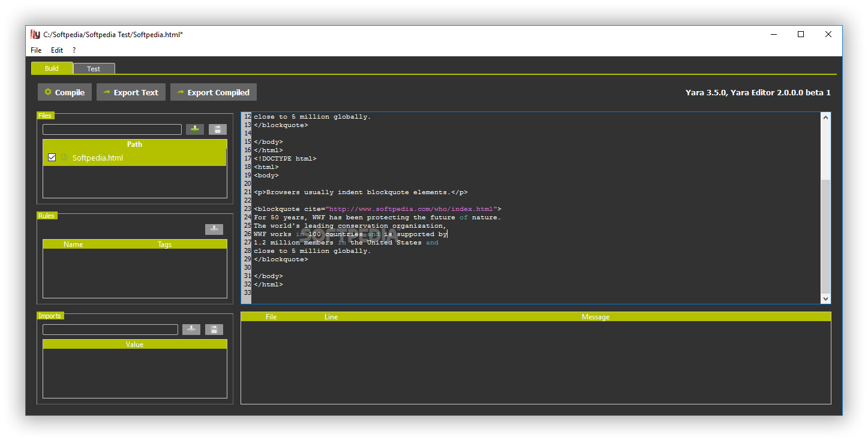
Task: Click the 'Yara 3.5.0, Yara Editor 2.0.0.0 beta 1' label
Action: (758, 92)
